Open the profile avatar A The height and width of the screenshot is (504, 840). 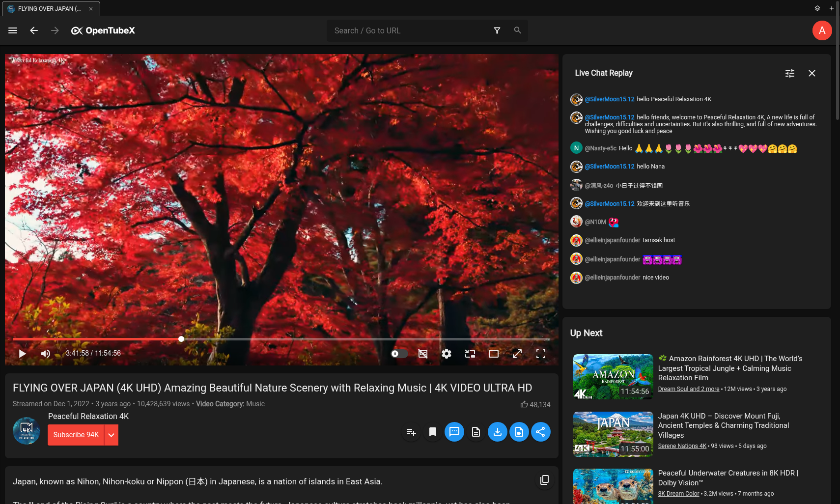pyautogui.click(x=822, y=30)
